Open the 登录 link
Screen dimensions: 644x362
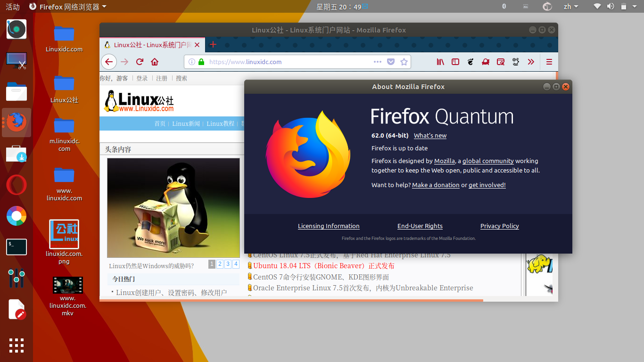(142, 78)
